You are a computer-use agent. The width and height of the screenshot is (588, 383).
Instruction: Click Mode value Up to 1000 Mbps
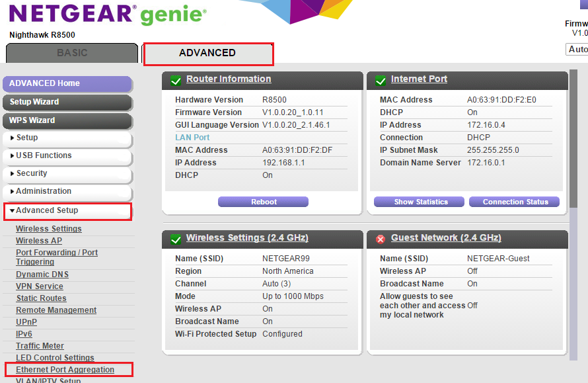pyautogui.click(x=293, y=296)
